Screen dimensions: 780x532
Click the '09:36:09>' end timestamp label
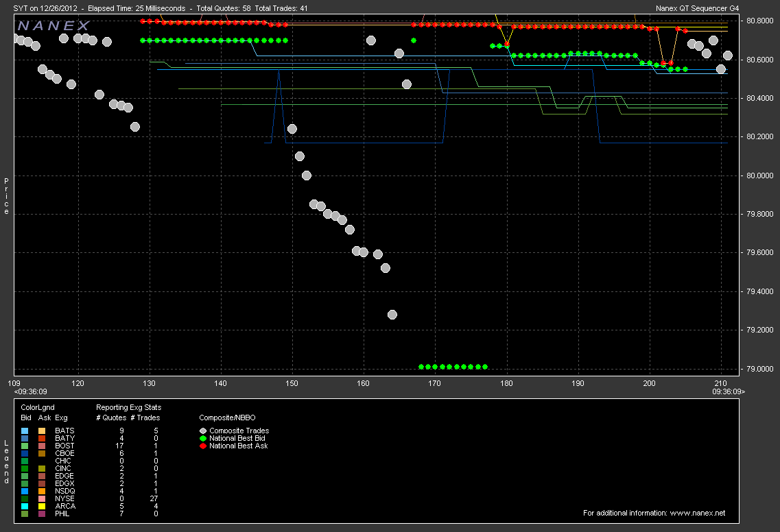(729, 391)
